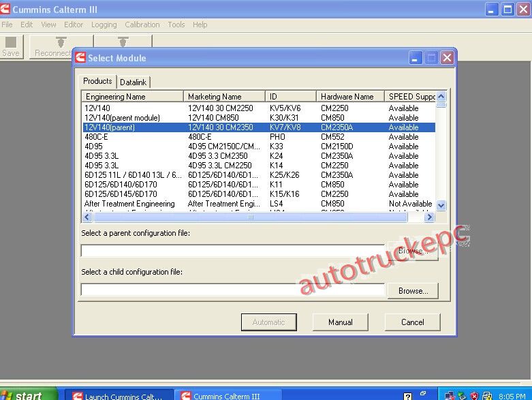This screenshot has height=400, width=532.
Task: Click the Cummins logo in main window title
Action: click(x=5, y=9)
